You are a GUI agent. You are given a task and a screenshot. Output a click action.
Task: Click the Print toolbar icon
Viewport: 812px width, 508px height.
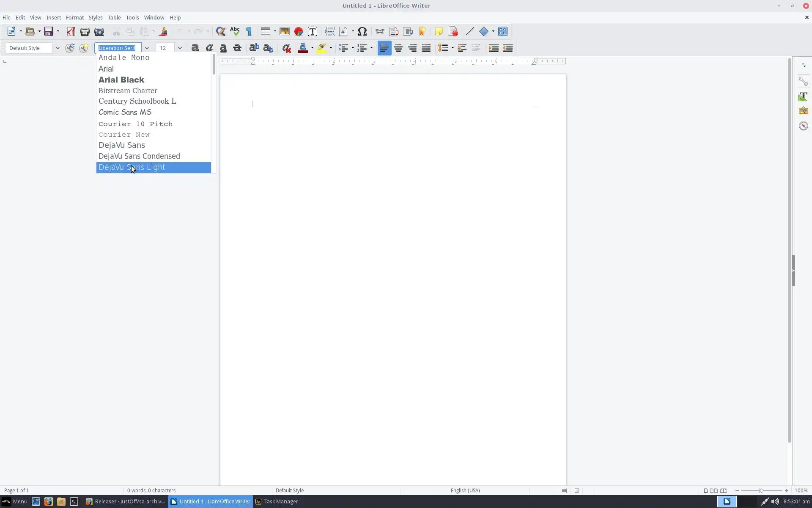click(x=85, y=31)
